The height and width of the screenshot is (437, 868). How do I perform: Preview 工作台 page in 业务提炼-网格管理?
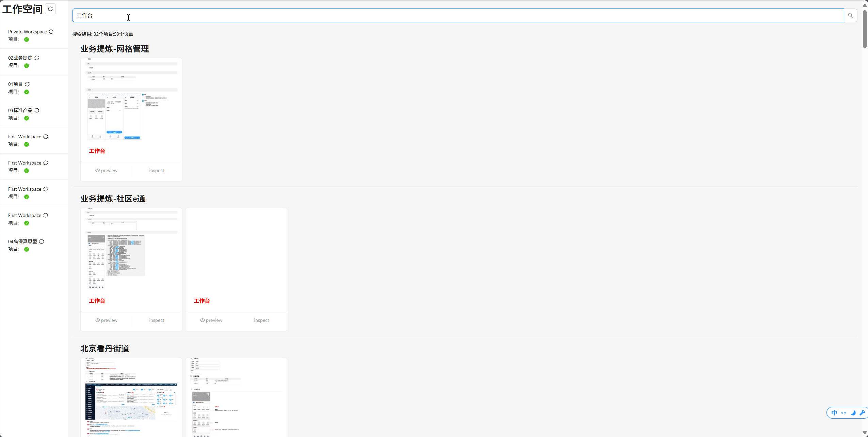click(x=106, y=170)
